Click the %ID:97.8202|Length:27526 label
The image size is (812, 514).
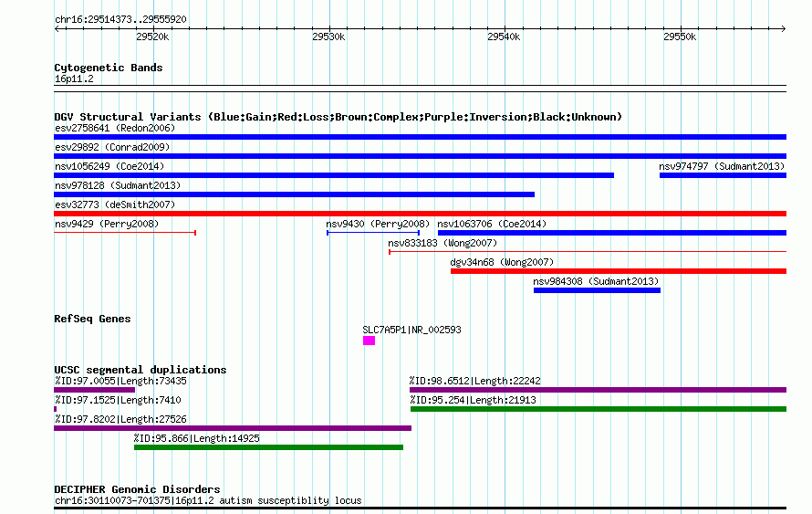pyautogui.click(x=120, y=419)
